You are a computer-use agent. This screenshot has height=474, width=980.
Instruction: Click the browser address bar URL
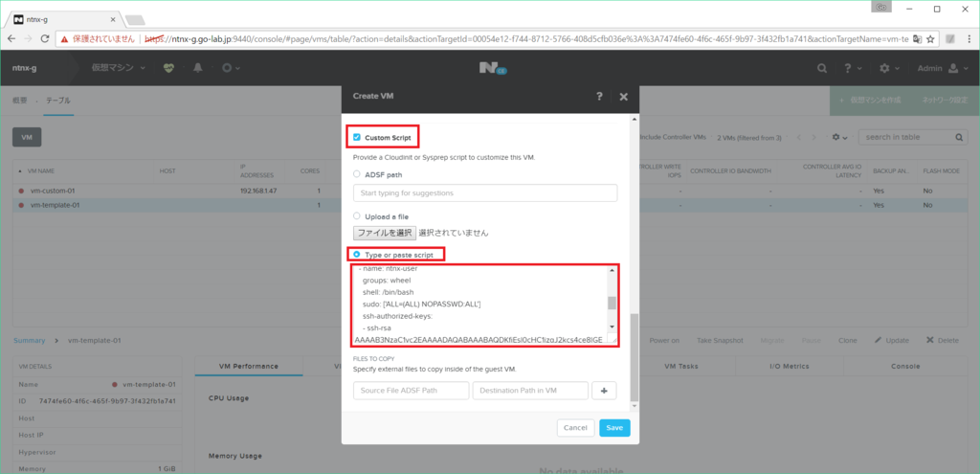525,38
